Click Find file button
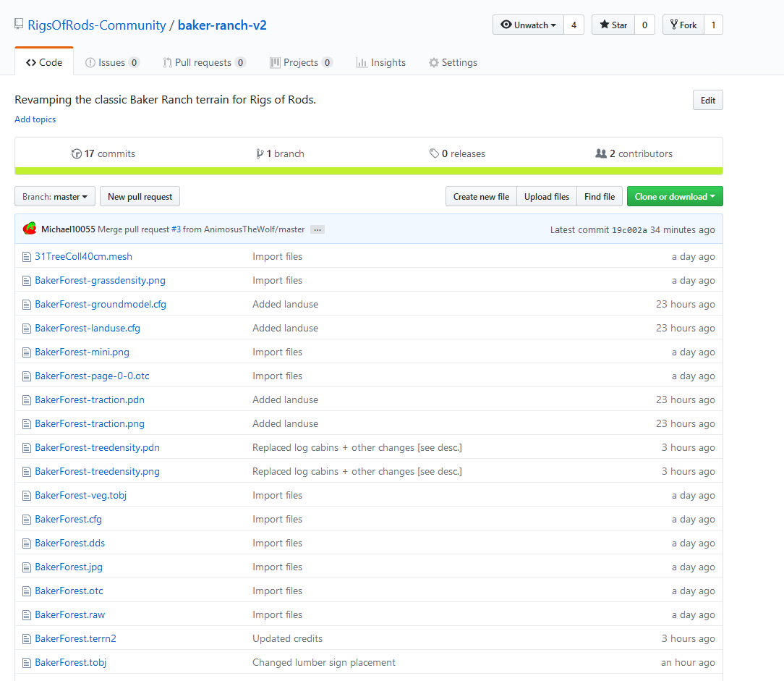784x681 pixels. (x=600, y=197)
